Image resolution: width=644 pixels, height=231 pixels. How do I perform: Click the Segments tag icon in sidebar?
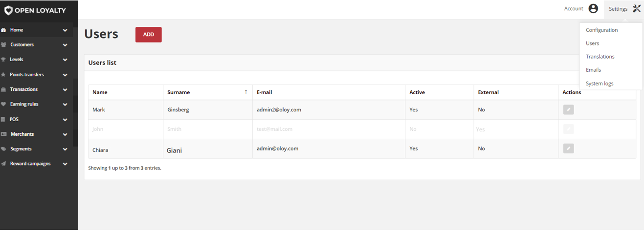[3, 149]
